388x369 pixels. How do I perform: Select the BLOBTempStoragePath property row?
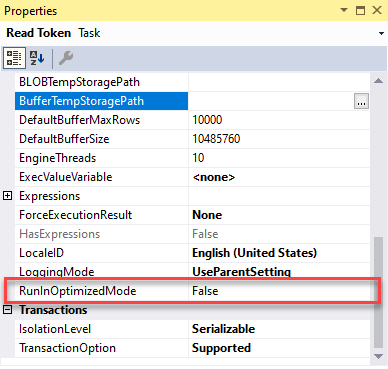192,82
